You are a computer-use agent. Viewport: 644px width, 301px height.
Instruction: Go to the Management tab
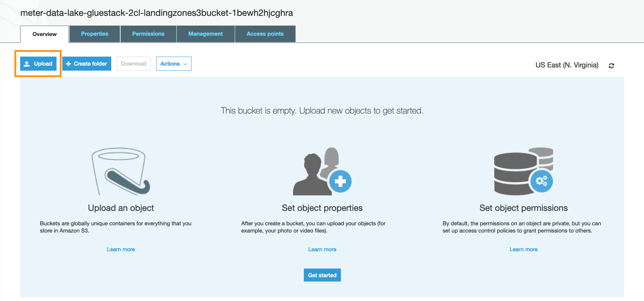[206, 34]
